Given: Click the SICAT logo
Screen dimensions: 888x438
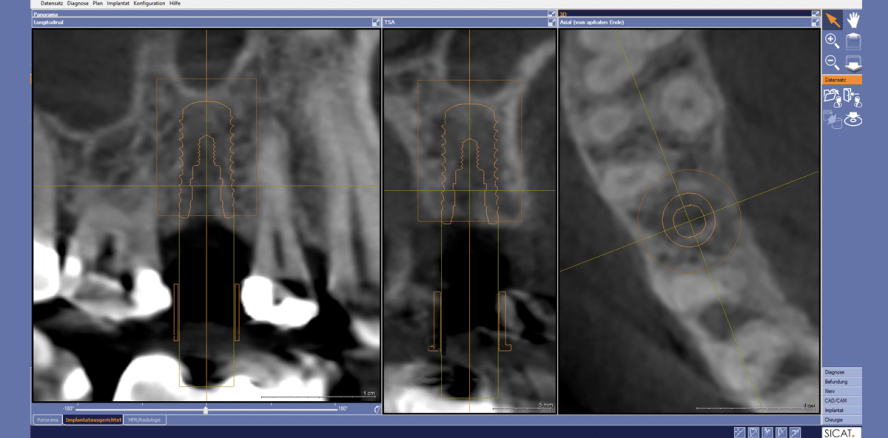Looking at the screenshot, I should (x=842, y=433).
